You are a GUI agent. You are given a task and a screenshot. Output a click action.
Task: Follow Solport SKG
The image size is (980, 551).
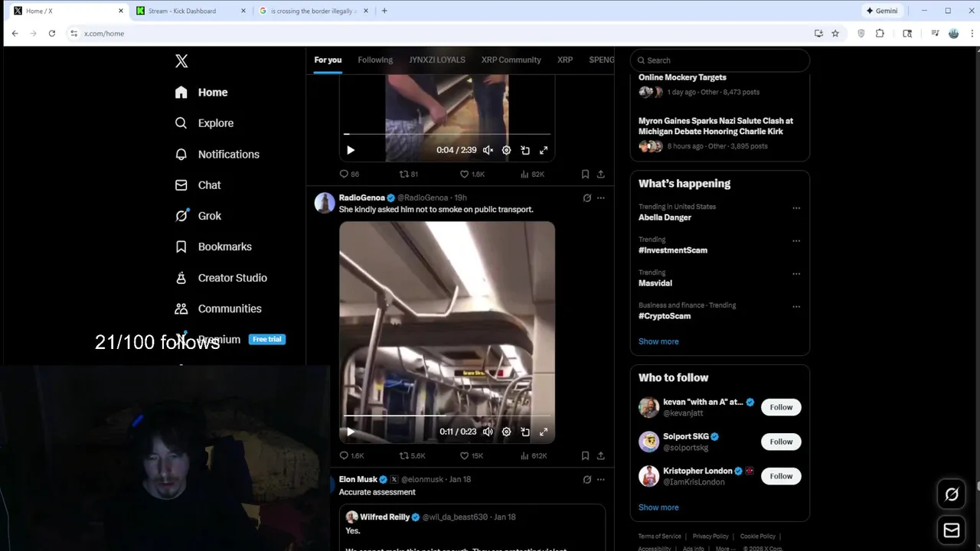pyautogui.click(x=781, y=442)
